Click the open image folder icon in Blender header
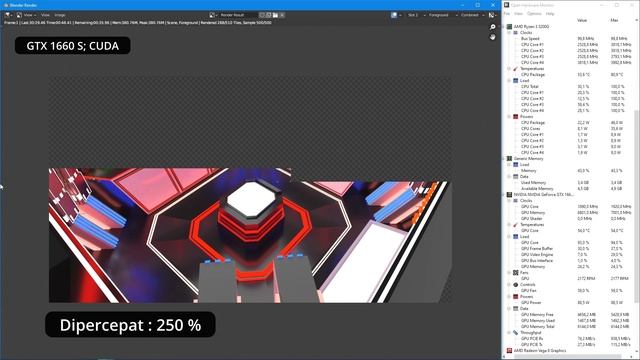Screen dimensions: 640x360 point(276,15)
